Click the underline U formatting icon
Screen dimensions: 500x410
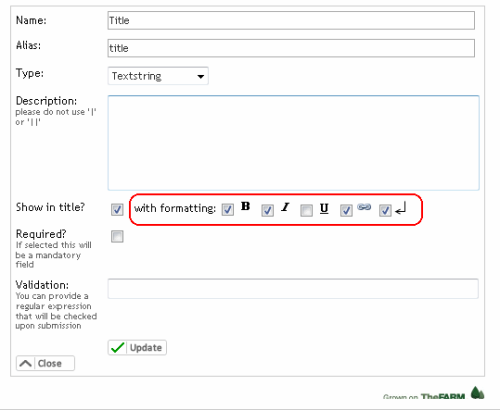point(324,209)
